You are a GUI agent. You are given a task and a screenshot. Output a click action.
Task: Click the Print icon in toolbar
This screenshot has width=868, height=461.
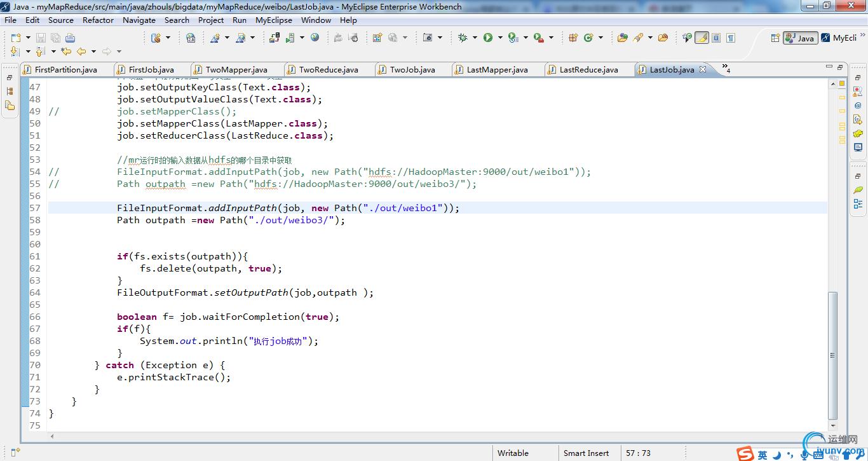click(x=70, y=38)
